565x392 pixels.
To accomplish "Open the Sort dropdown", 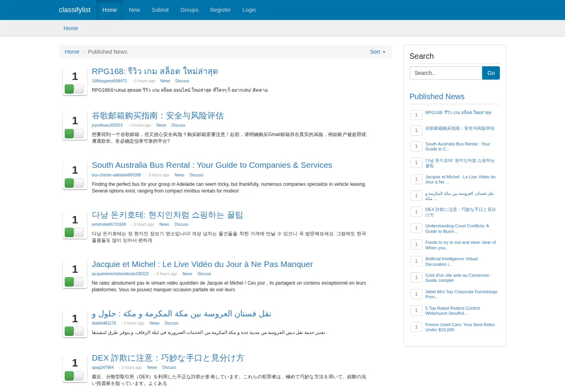I will [378, 52].
